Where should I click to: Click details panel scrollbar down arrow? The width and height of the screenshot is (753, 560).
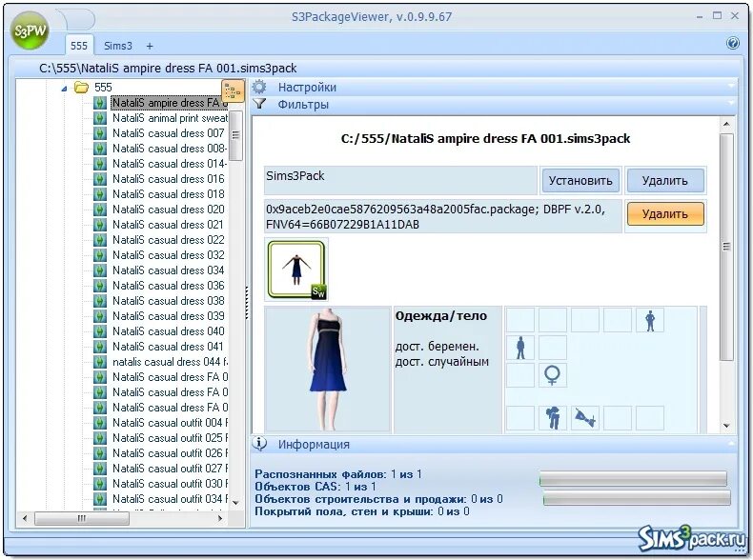click(x=726, y=426)
